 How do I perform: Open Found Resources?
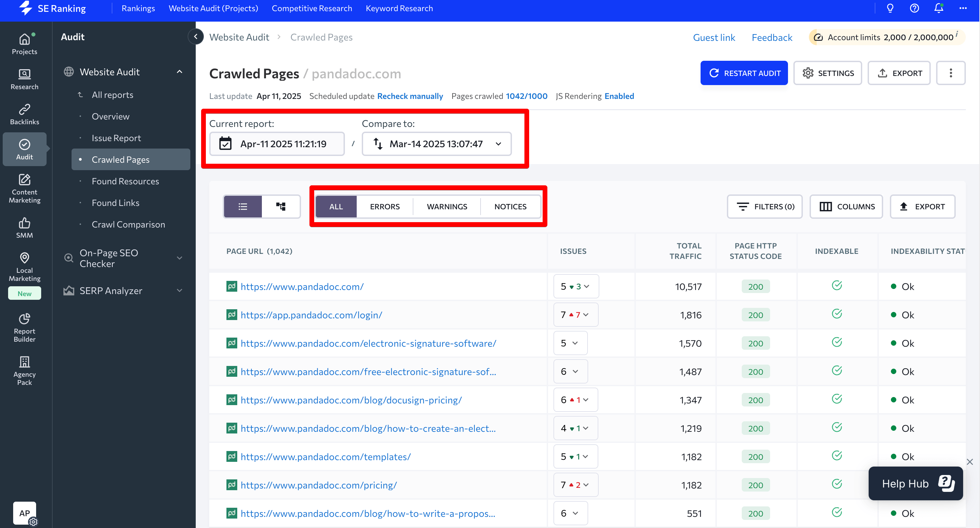tap(125, 181)
